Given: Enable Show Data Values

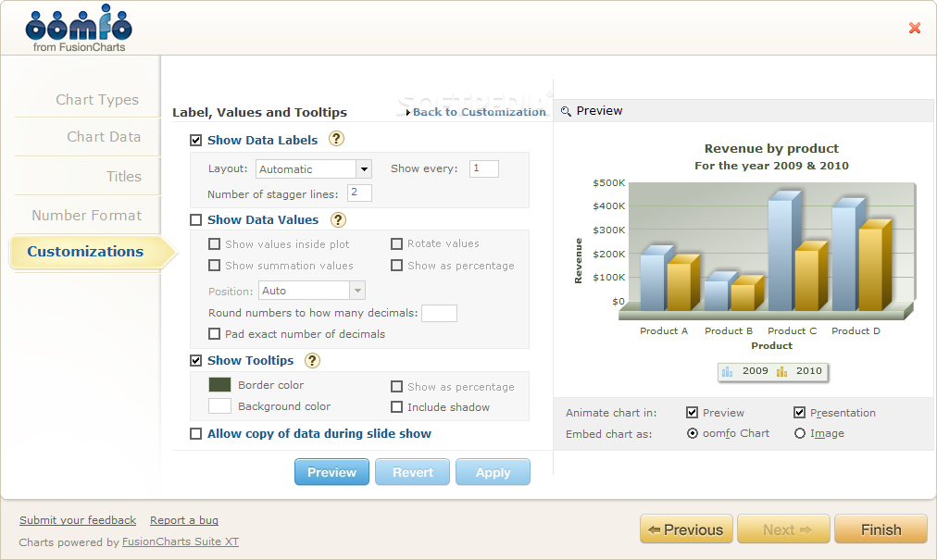Looking at the screenshot, I should [x=196, y=220].
